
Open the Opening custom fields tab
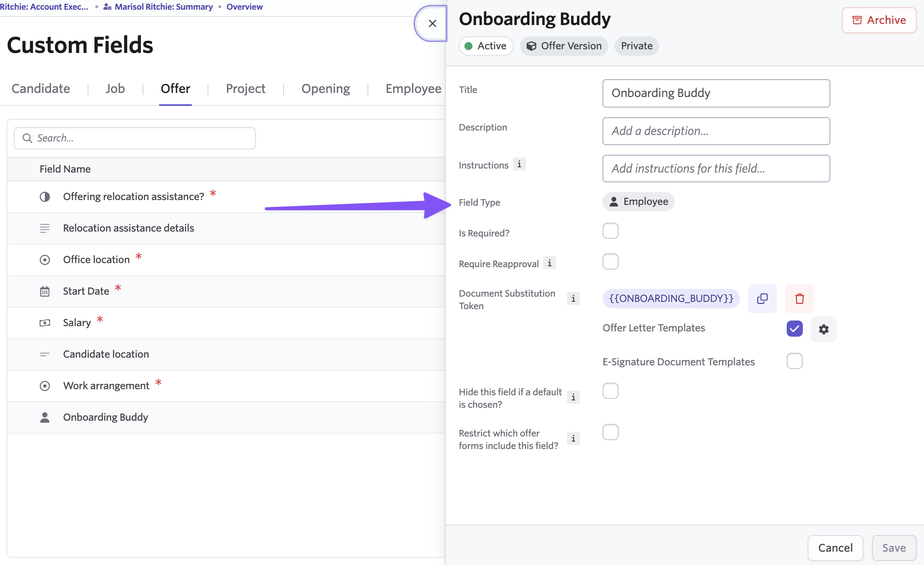325,89
